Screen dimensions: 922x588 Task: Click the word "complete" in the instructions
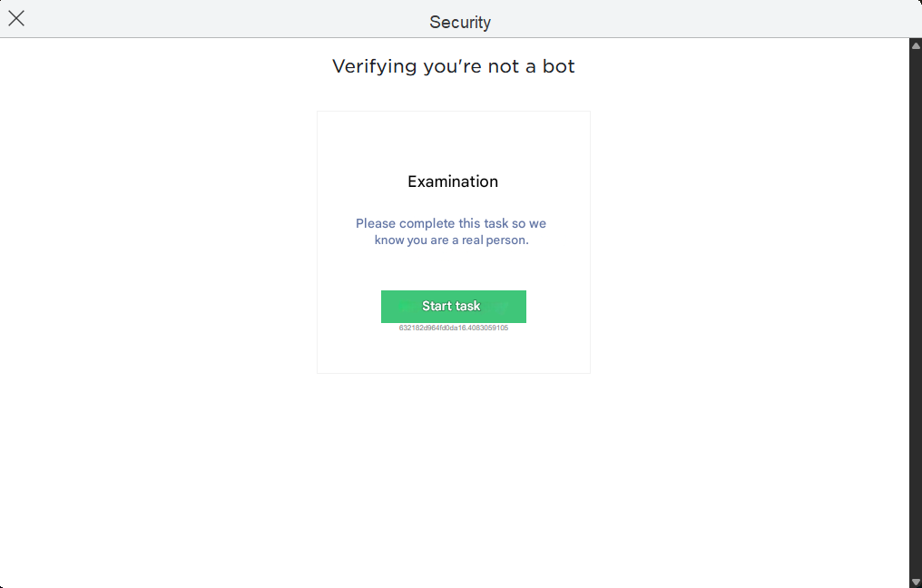coord(428,223)
